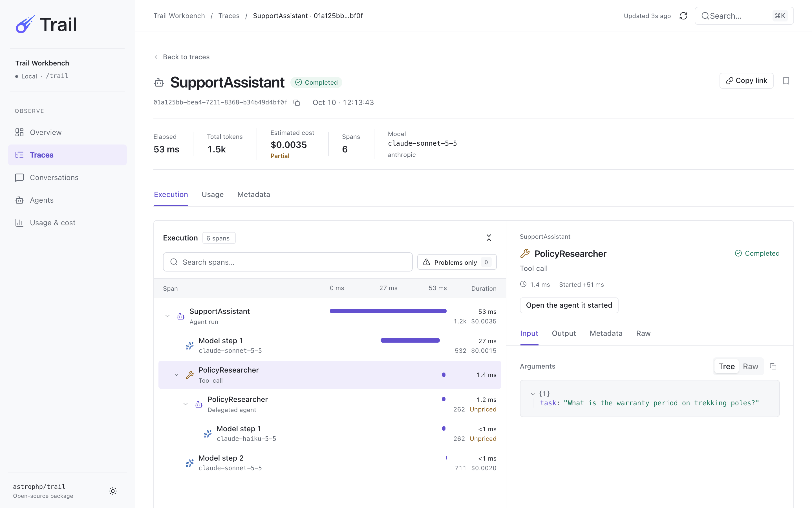Bookmark this trace
The width and height of the screenshot is (812, 508).
point(786,81)
